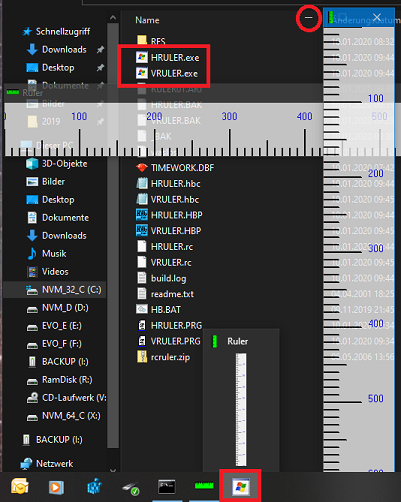The height and width of the screenshot is (502, 401).
Task: Activate the Windows-flag ruler taskbar icon
Action: 241,487
